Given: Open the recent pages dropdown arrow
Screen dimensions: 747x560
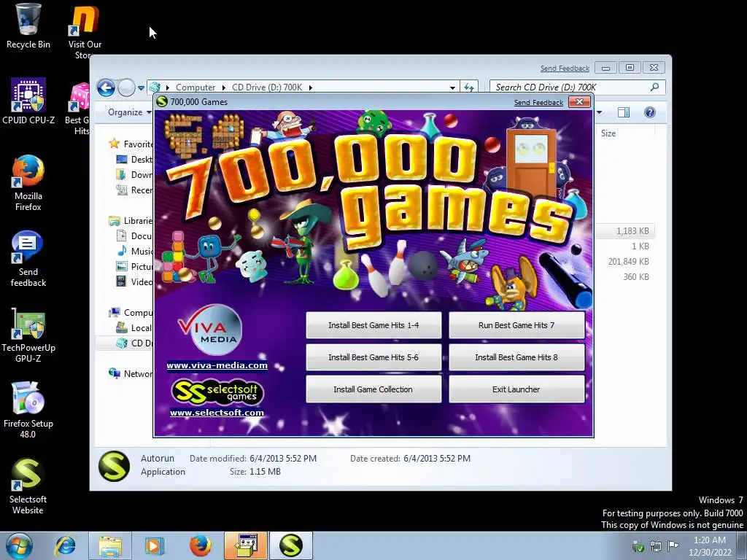Looking at the screenshot, I should click(x=141, y=87).
